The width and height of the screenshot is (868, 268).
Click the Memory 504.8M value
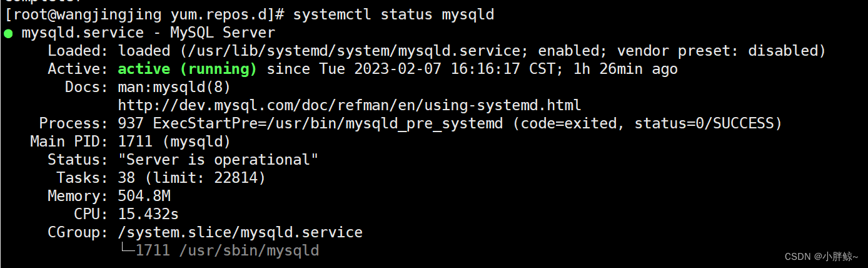pos(144,196)
